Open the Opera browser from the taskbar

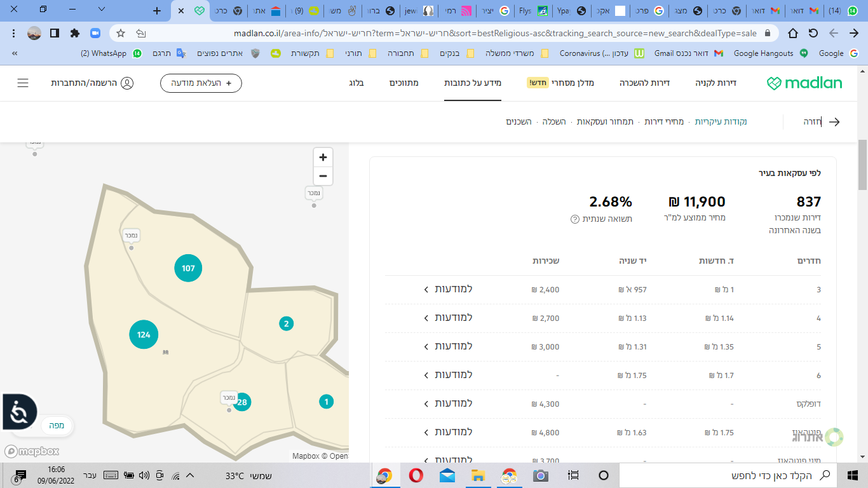click(x=416, y=475)
